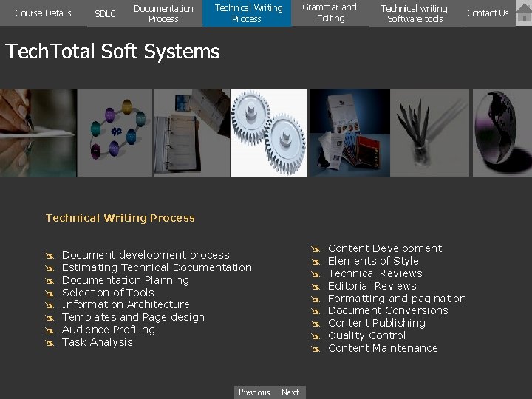Click the bullet icon beside Elements of Style
The width and height of the screenshot is (532, 399).
click(x=316, y=262)
